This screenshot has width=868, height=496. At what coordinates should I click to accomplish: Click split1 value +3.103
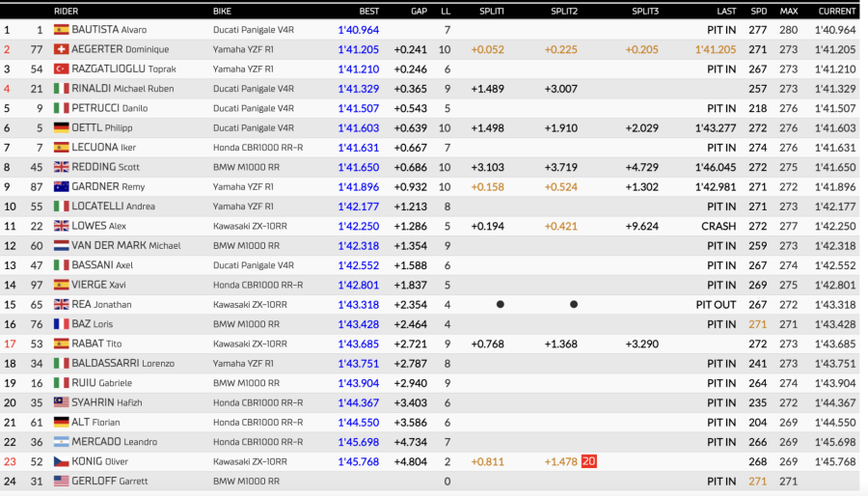pos(488,167)
